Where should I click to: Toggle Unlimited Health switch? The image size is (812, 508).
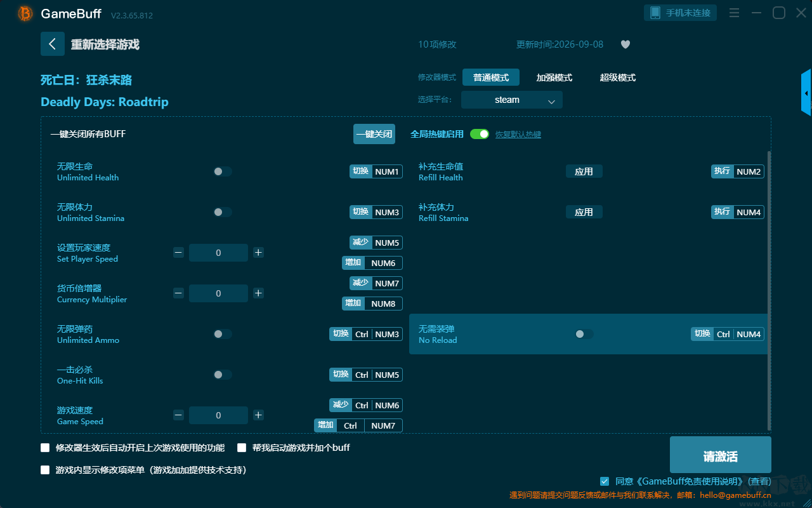pyautogui.click(x=223, y=171)
